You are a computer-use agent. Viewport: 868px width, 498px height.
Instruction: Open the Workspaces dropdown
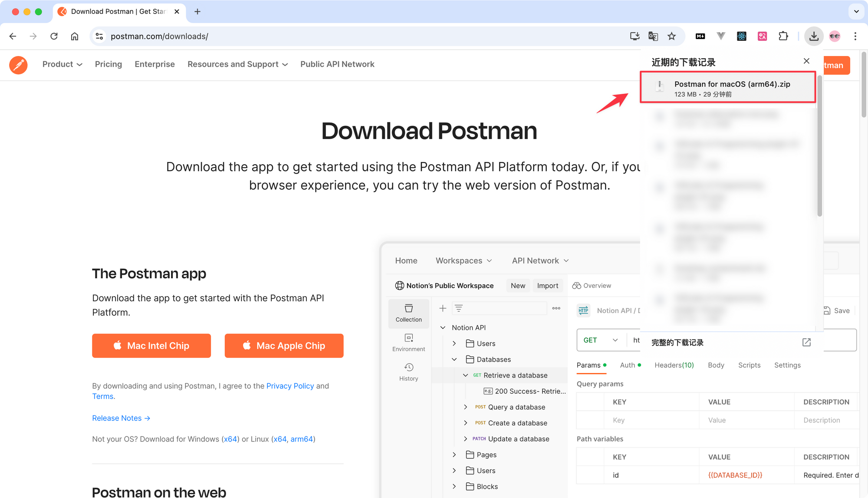(x=463, y=261)
